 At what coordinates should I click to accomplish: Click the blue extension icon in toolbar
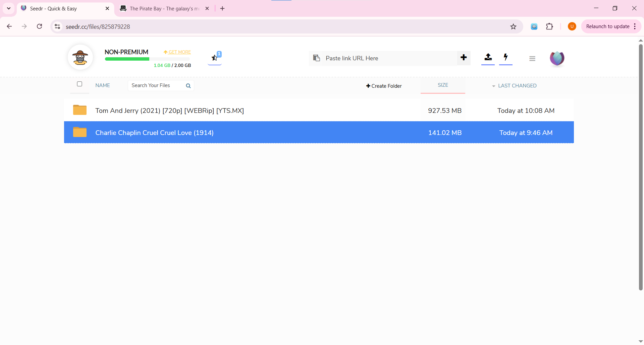[x=534, y=26]
